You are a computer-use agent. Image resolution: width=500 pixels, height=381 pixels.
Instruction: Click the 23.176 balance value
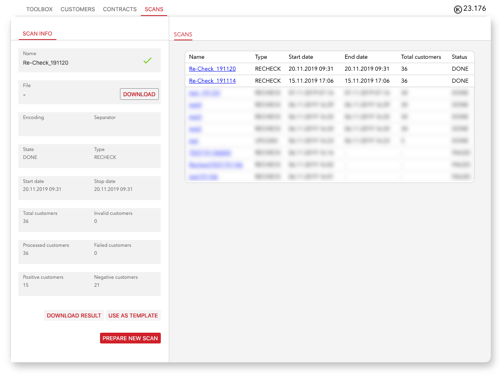[475, 8]
